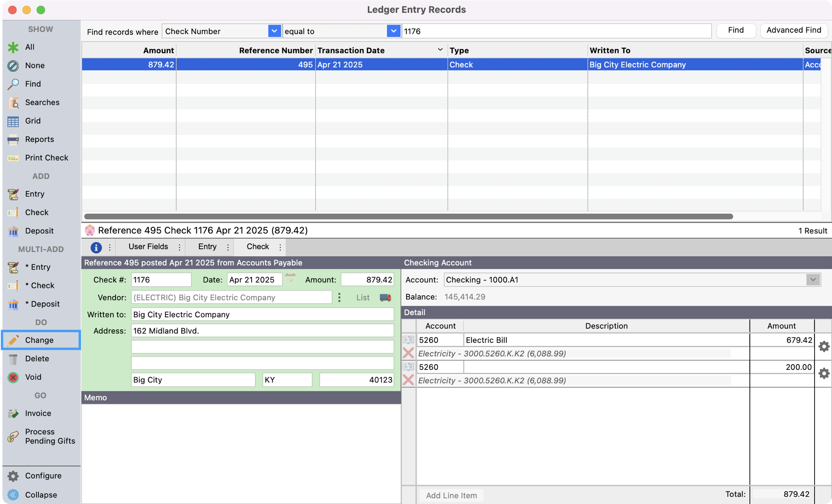Select the Searches icon in the sidebar
Viewport: 832px width, 504px height.
tap(13, 103)
